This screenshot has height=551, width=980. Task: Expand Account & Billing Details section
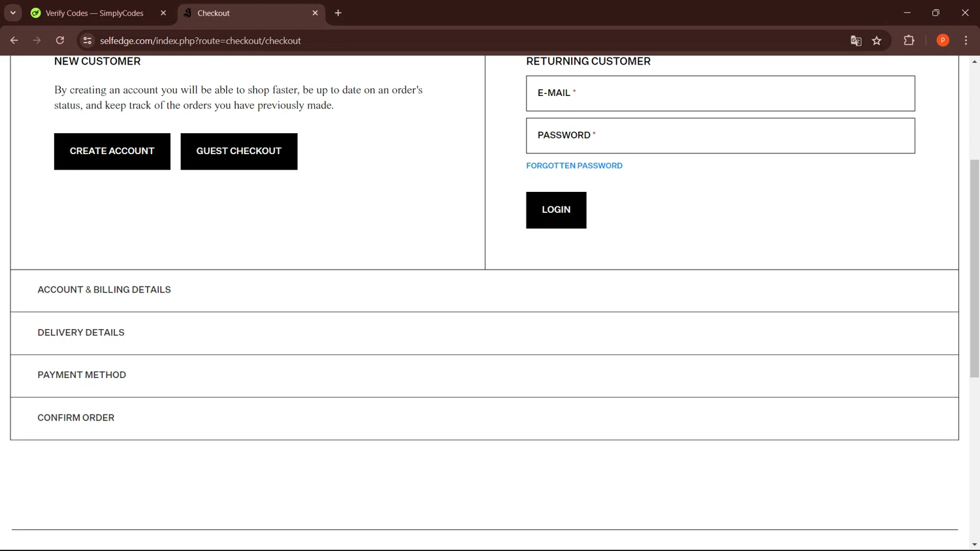(485, 291)
